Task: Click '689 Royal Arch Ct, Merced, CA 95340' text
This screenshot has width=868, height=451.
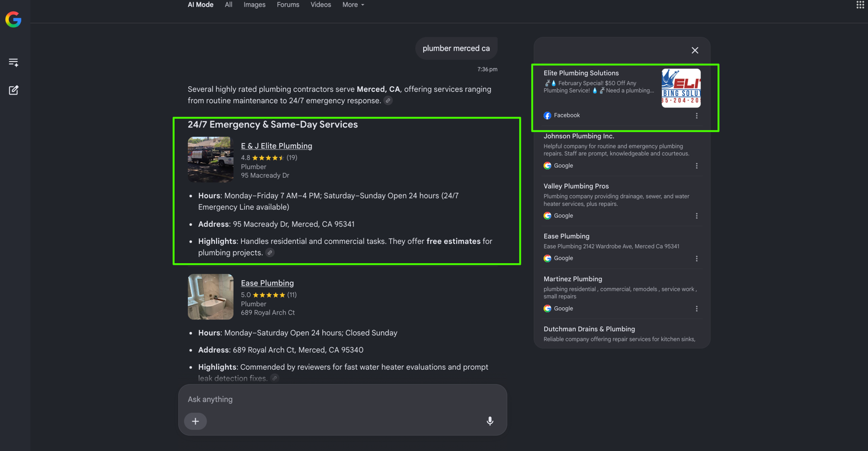Action: click(x=298, y=350)
